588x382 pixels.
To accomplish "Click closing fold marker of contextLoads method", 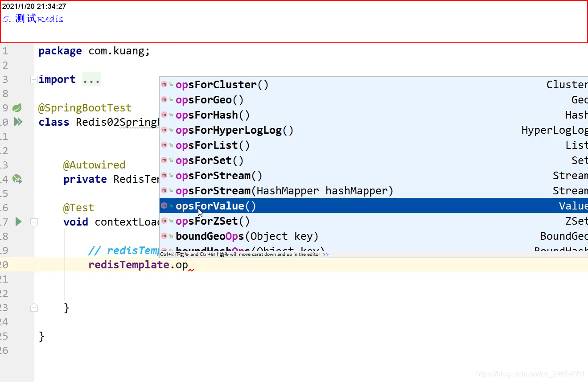I will point(34,307).
